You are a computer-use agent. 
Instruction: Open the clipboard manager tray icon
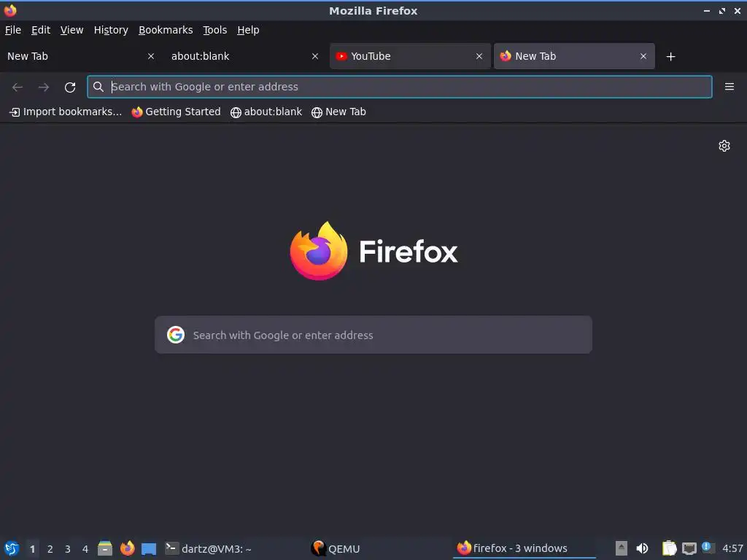(669, 548)
